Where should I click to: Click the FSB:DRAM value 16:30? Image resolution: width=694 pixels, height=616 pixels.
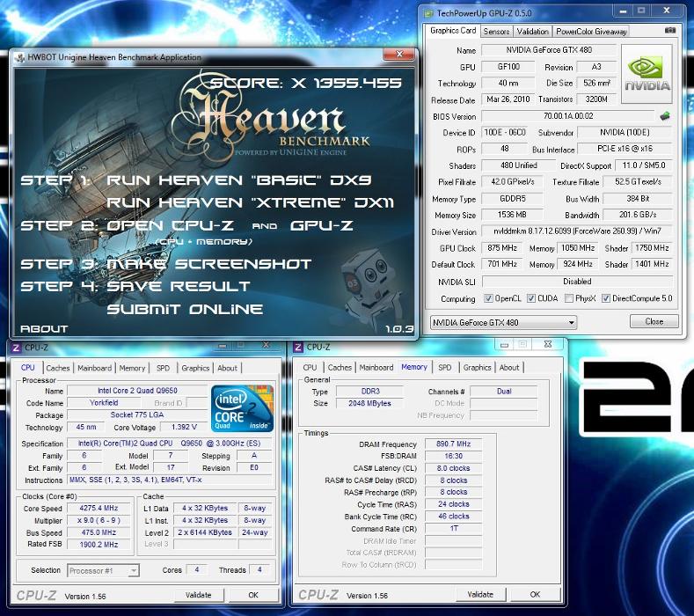[453, 456]
